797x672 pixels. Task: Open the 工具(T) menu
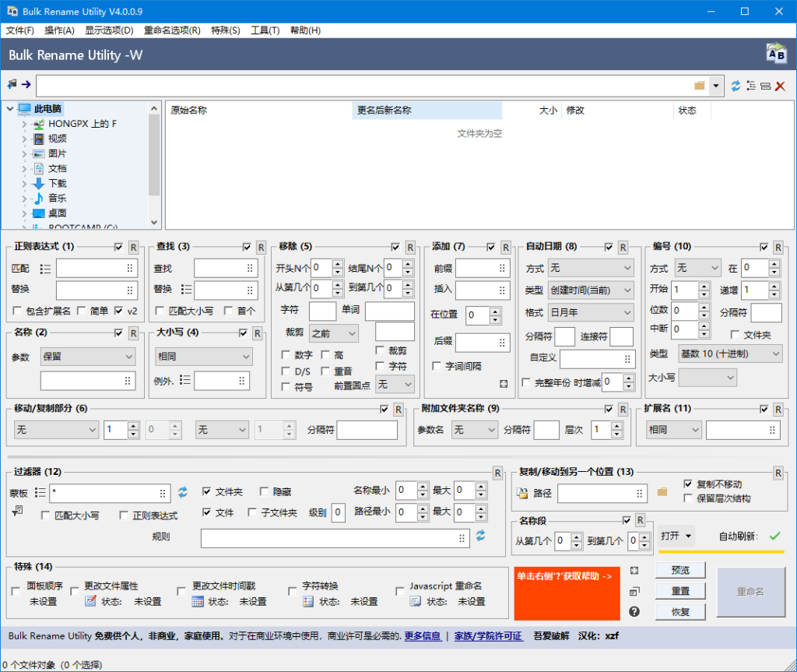click(x=265, y=30)
